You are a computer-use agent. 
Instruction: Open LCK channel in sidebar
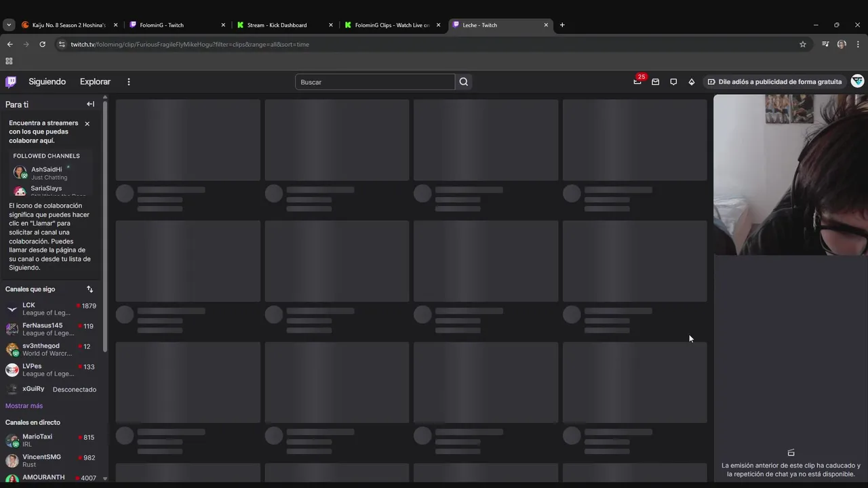coord(51,308)
